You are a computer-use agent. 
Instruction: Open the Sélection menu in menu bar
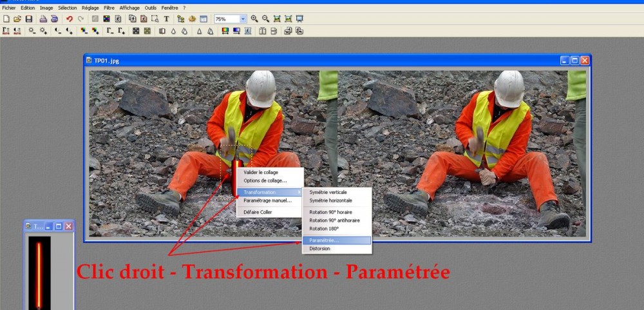(x=67, y=8)
